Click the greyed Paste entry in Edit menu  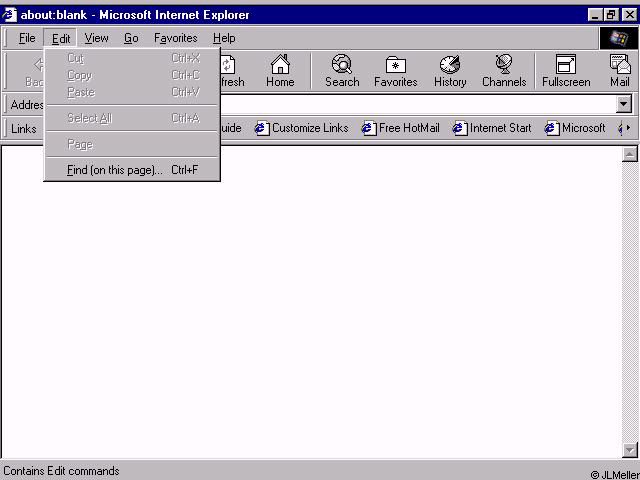point(132,92)
